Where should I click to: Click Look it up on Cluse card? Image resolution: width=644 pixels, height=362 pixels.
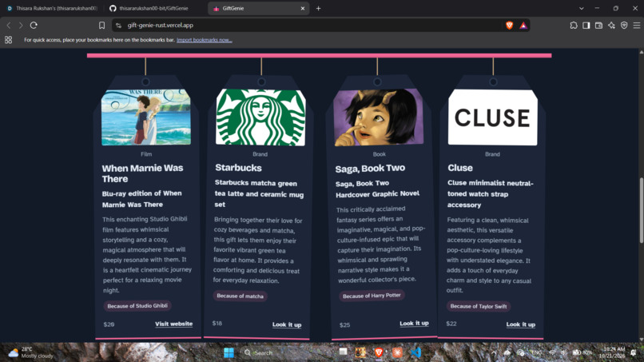pyautogui.click(x=520, y=324)
